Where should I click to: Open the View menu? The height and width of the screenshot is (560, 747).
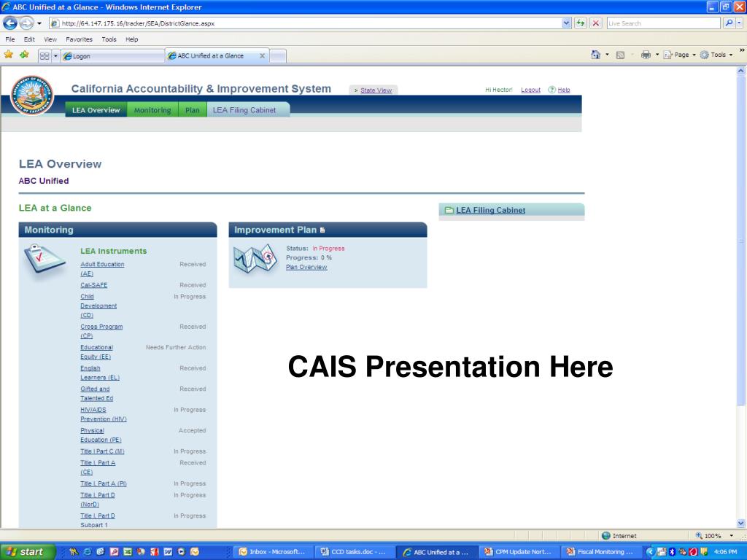pos(50,39)
